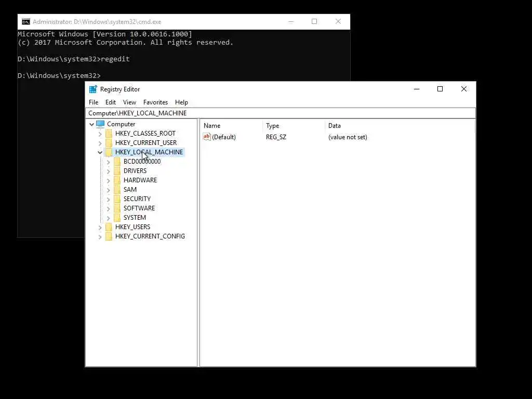Select the Computer tree label
Image resolution: width=532 pixels, height=399 pixels.
click(121, 124)
